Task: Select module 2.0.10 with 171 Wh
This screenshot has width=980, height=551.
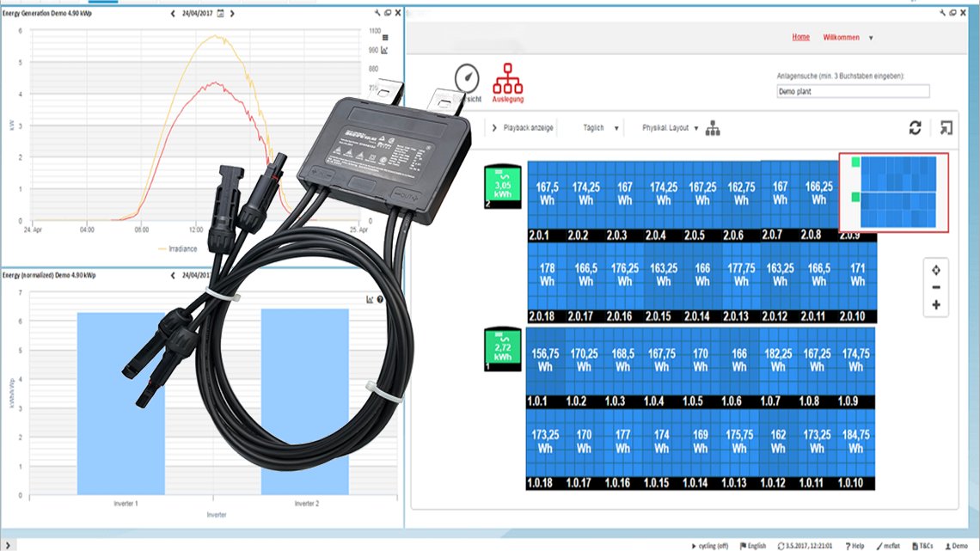Action: point(858,282)
